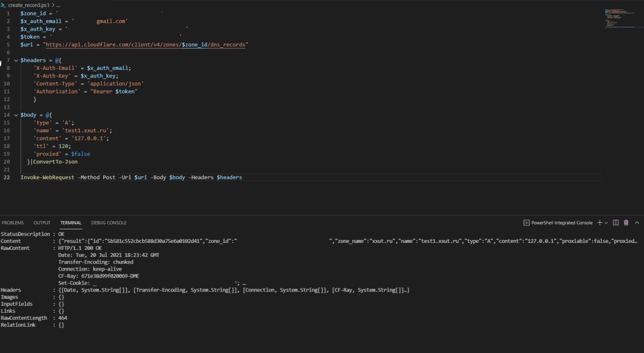Create a new terminal with plus icon
644x353 pixels.
coord(599,223)
